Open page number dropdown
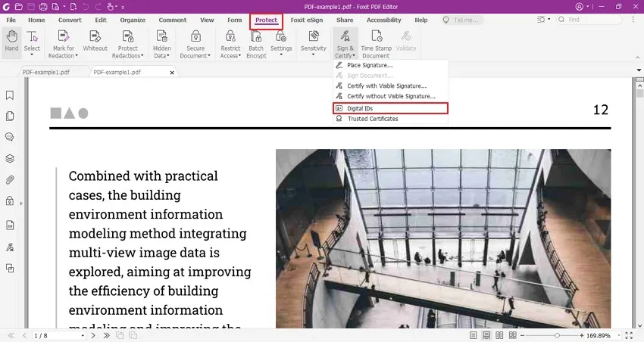 83,335
